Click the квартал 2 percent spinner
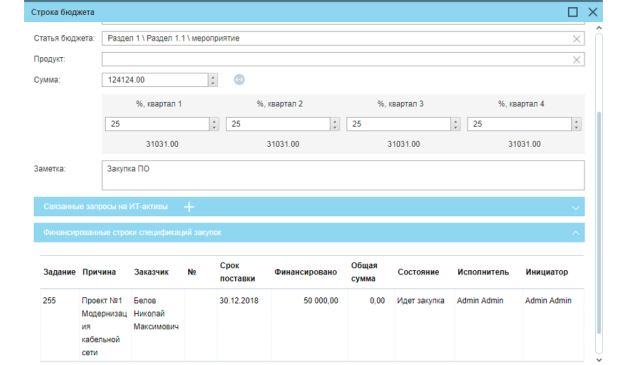Image resolution: width=627 pixels, height=365 pixels. [335, 124]
